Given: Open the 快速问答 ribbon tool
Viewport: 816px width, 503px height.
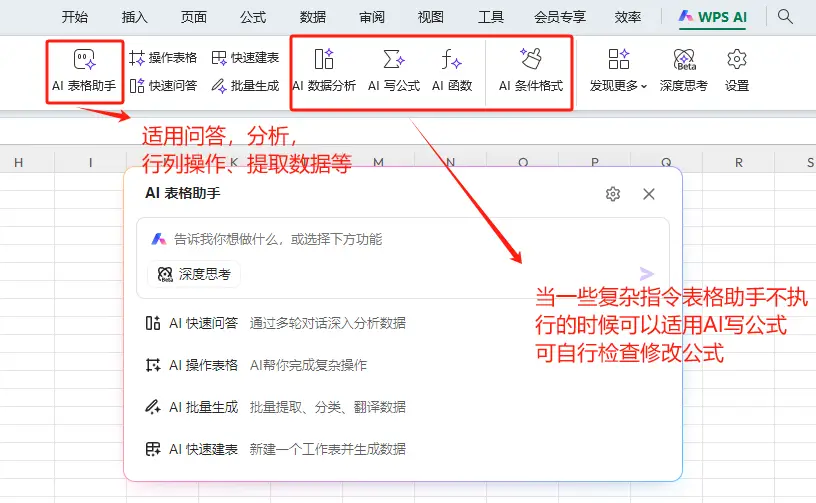Looking at the screenshot, I should 163,85.
